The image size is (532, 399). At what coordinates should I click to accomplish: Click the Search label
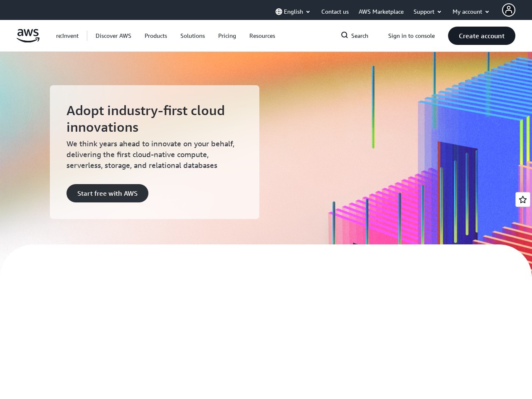[360, 36]
